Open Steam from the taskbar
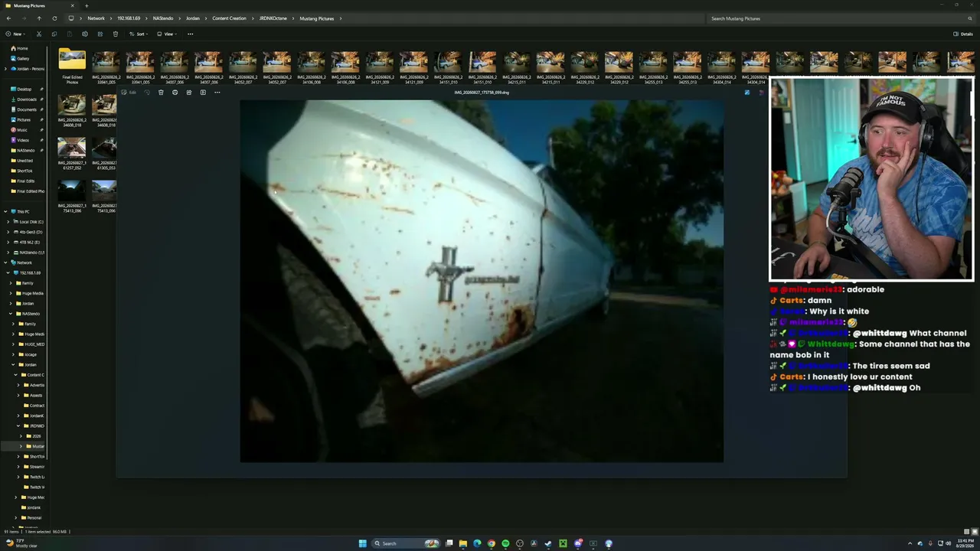The height and width of the screenshot is (551, 980). coord(547,543)
